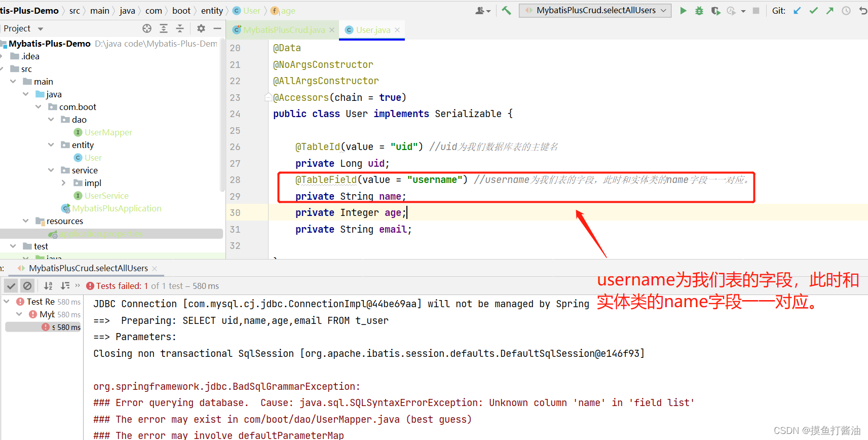The image size is (868, 440).
Task: Collapse all in Project panel
Action: point(180,28)
